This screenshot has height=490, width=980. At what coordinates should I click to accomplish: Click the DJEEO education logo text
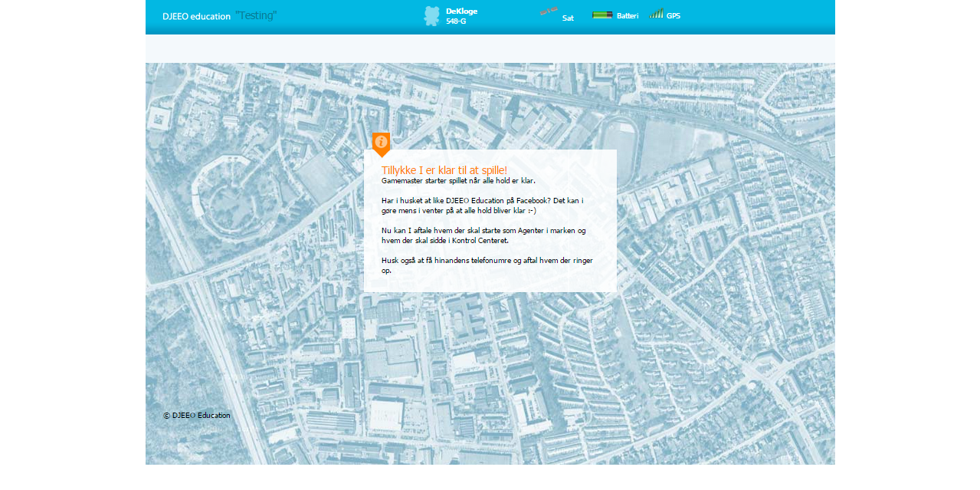[x=196, y=16]
